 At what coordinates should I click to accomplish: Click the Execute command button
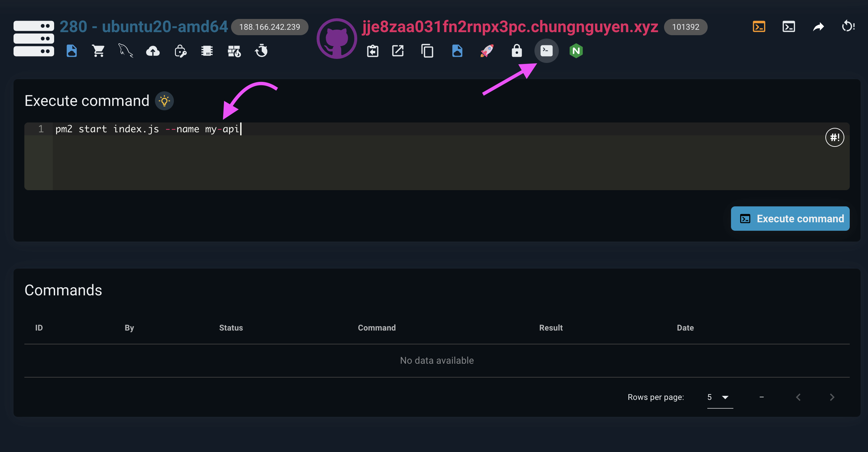[790, 219]
